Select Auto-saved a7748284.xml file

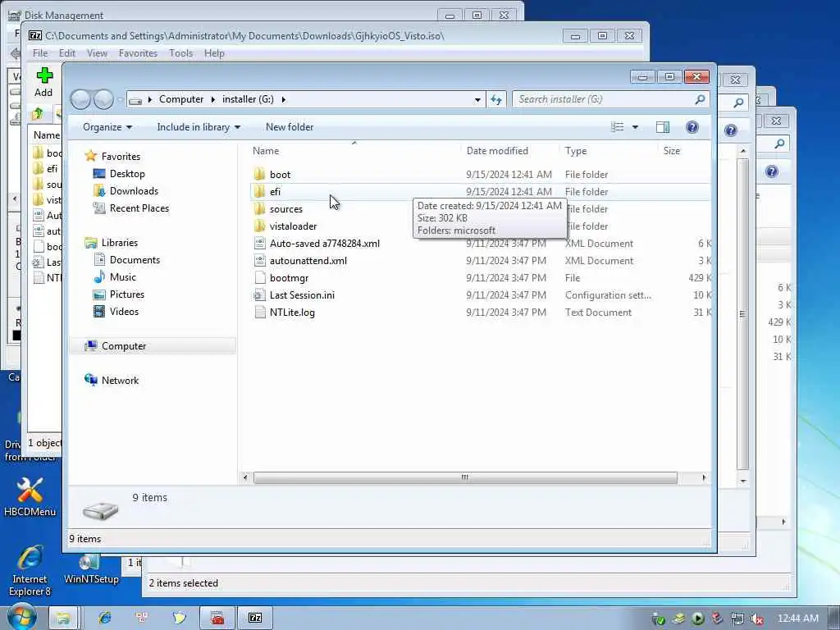[x=324, y=243]
